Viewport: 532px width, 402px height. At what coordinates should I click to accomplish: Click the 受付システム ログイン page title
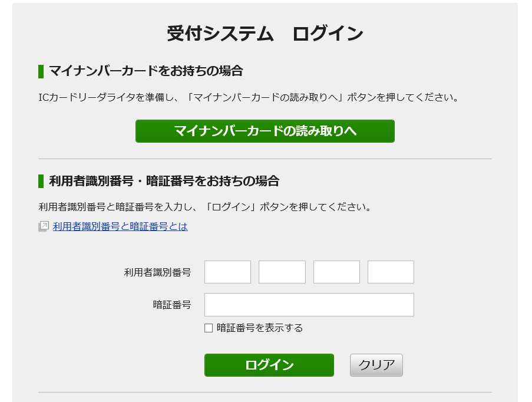click(265, 33)
